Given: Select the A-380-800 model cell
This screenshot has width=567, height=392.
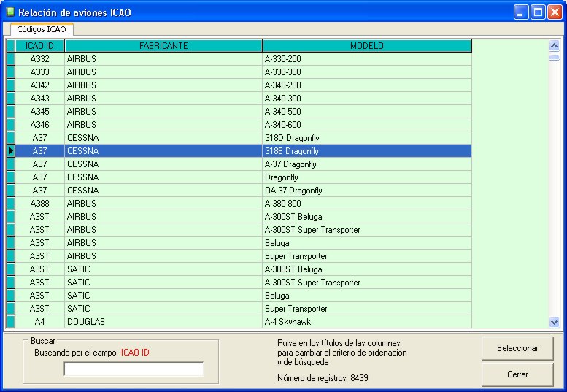Looking at the screenshot, I should [367, 204].
